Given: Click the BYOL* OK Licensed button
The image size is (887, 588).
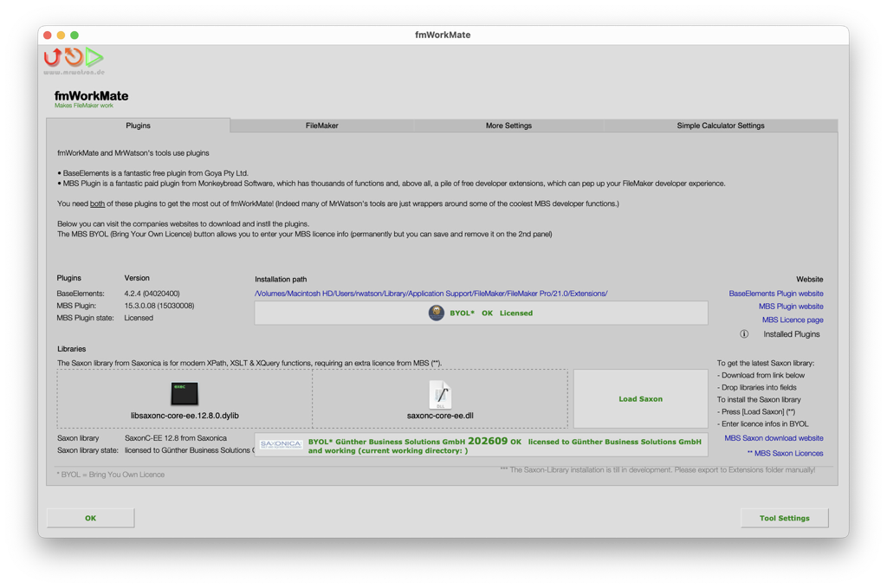Looking at the screenshot, I should tap(491, 313).
